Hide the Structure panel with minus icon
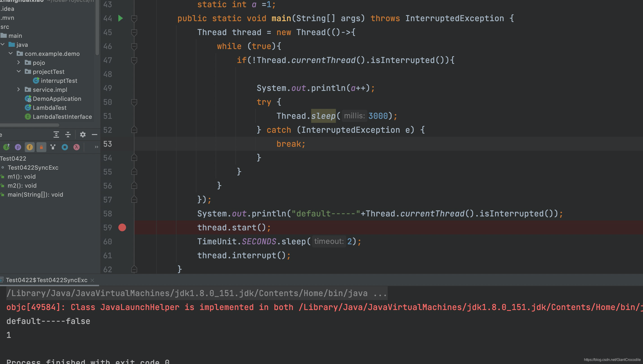 [95, 135]
